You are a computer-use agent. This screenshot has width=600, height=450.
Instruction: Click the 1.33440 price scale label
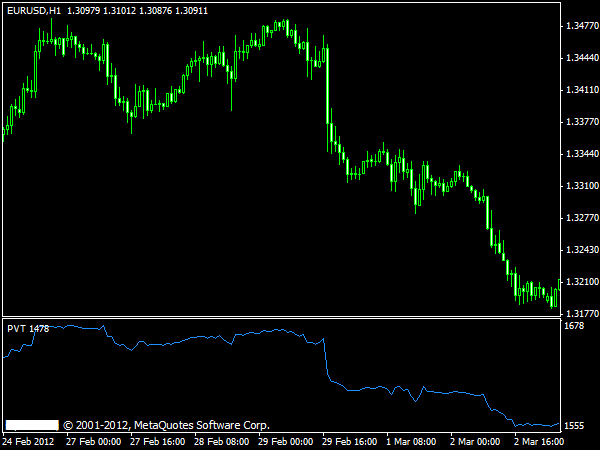pyautogui.click(x=582, y=154)
